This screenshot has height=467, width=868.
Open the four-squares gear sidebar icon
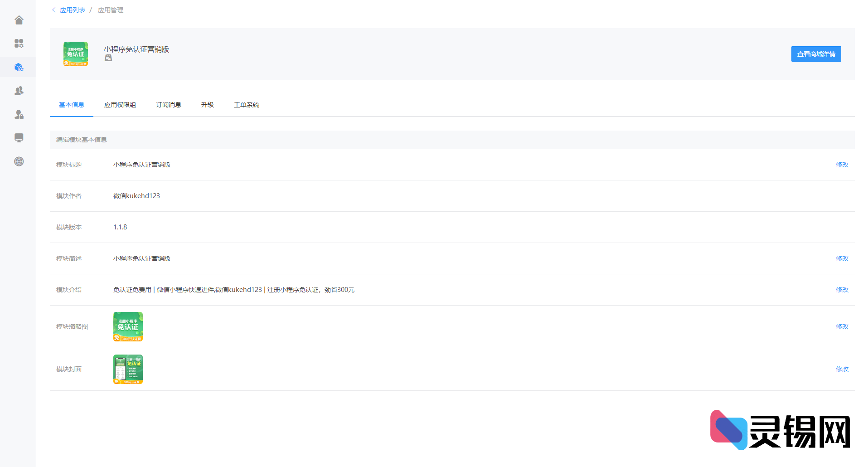pos(19,44)
